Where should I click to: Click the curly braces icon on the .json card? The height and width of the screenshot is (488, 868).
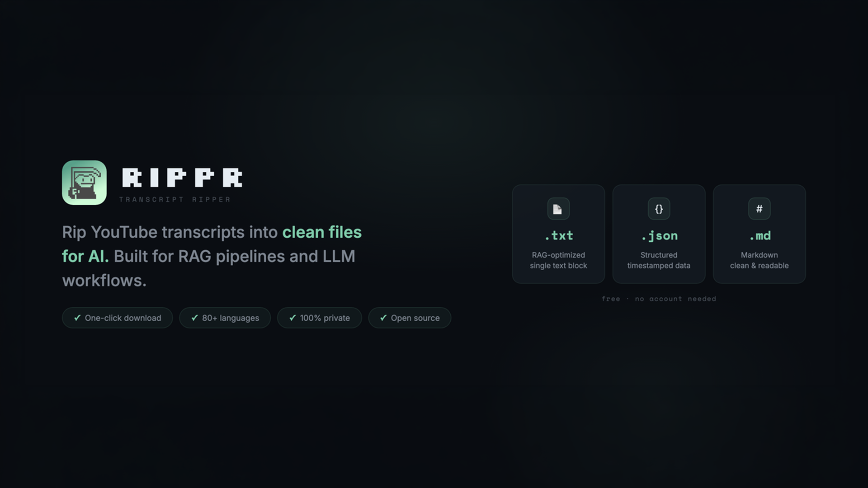[658, 208]
